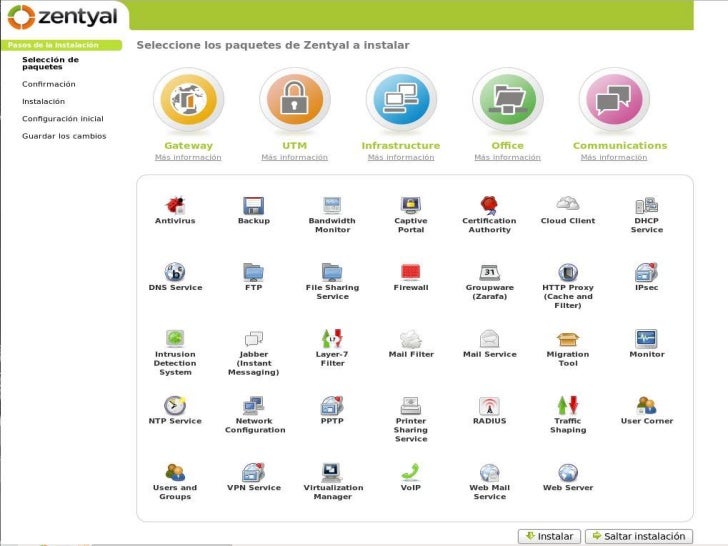This screenshot has width=728, height=546.
Task: Go to the Instalación step
Action: tap(44, 101)
